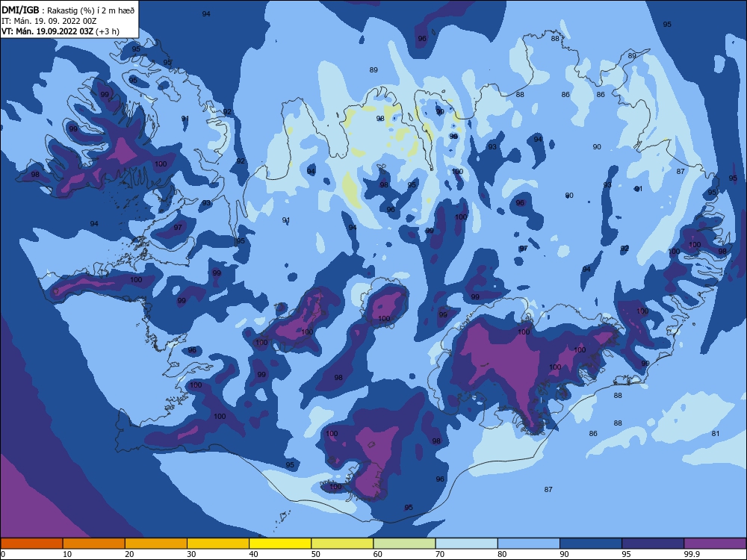Pick the light green 60–70 legend swatch

click(404, 544)
